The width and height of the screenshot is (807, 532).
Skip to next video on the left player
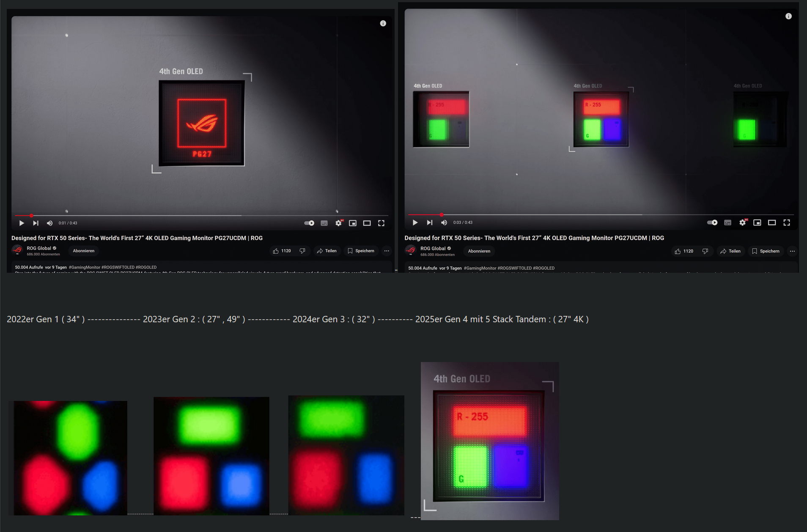point(36,223)
